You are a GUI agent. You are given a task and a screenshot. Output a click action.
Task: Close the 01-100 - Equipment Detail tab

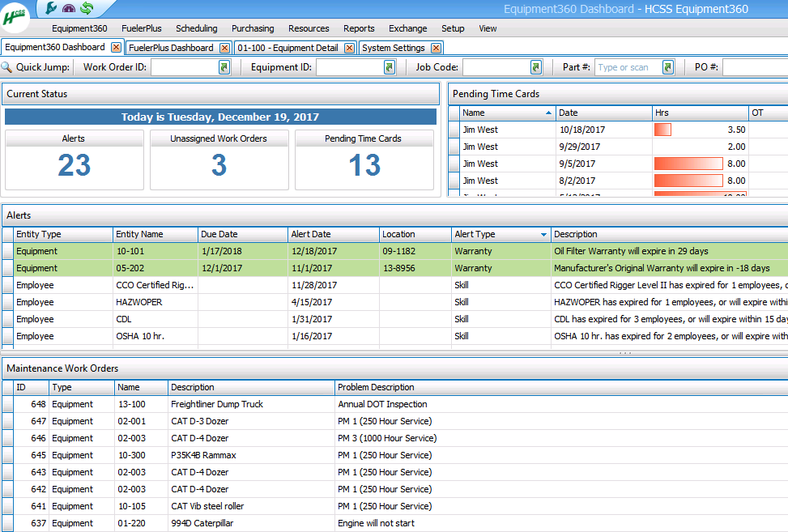coord(349,49)
